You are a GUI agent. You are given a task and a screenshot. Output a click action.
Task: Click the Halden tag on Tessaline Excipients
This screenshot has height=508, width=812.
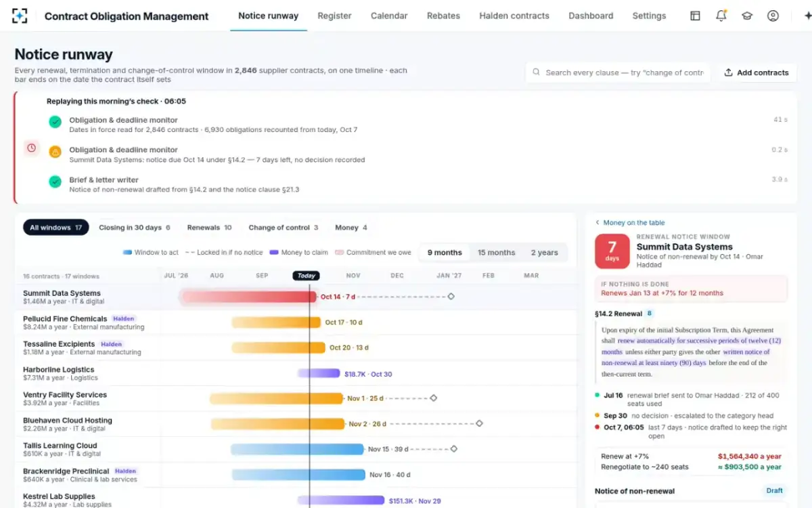(112, 344)
